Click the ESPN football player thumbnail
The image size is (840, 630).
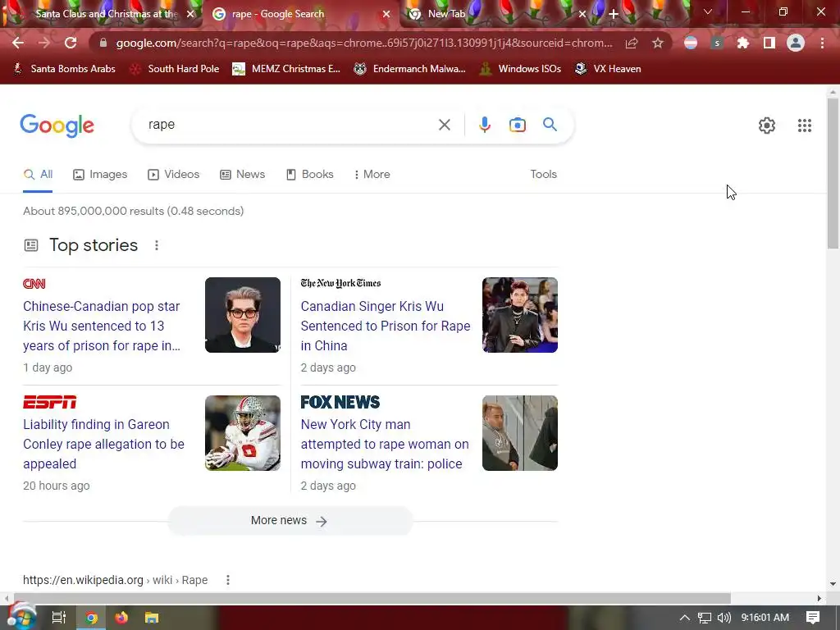coord(243,433)
